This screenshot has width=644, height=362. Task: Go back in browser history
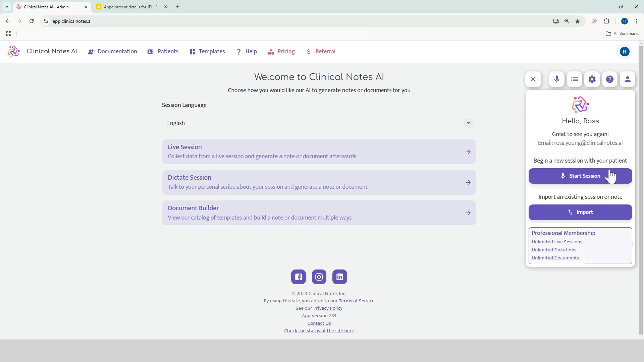(x=7, y=21)
